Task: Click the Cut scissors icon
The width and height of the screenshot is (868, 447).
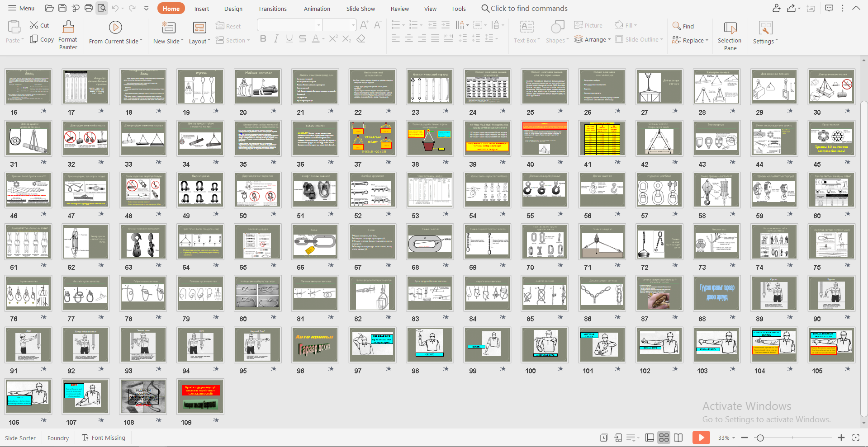Action: [x=34, y=25]
